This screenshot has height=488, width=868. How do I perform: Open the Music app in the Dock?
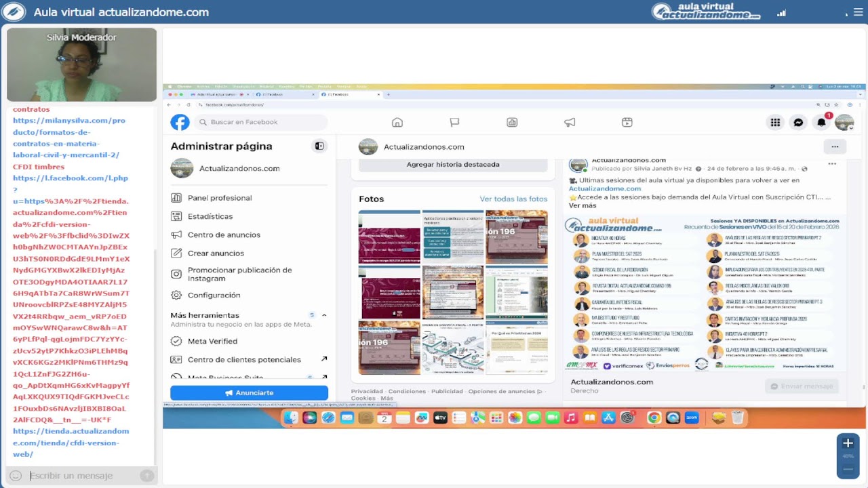point(570,418)
